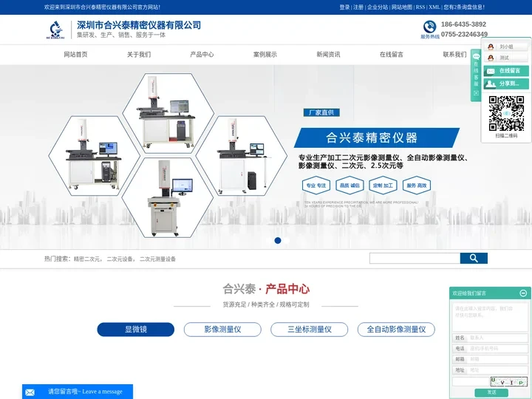
Task: Click the 品质 诚信 hexagon badge
Action: 349,185
